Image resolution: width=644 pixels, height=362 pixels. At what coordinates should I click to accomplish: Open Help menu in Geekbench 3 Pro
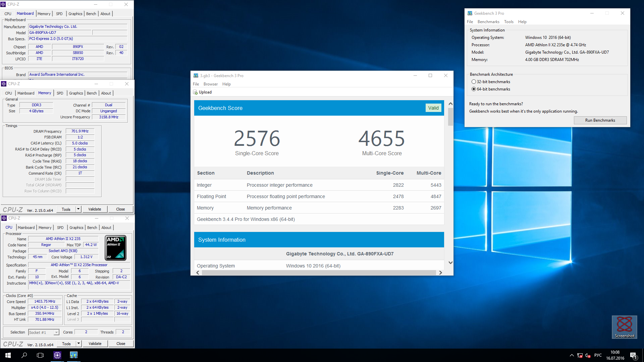pyautogui.click(x=522, y=22)
